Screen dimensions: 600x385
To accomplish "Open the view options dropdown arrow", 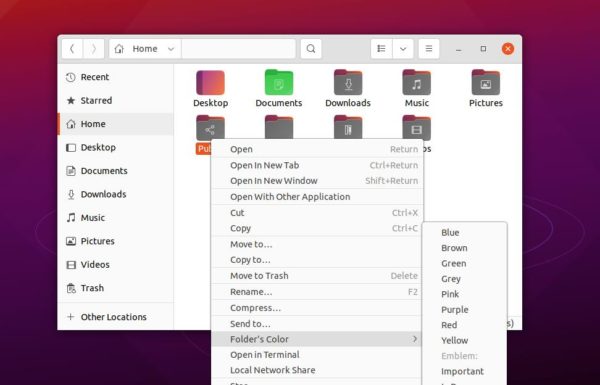I will 403,49.
